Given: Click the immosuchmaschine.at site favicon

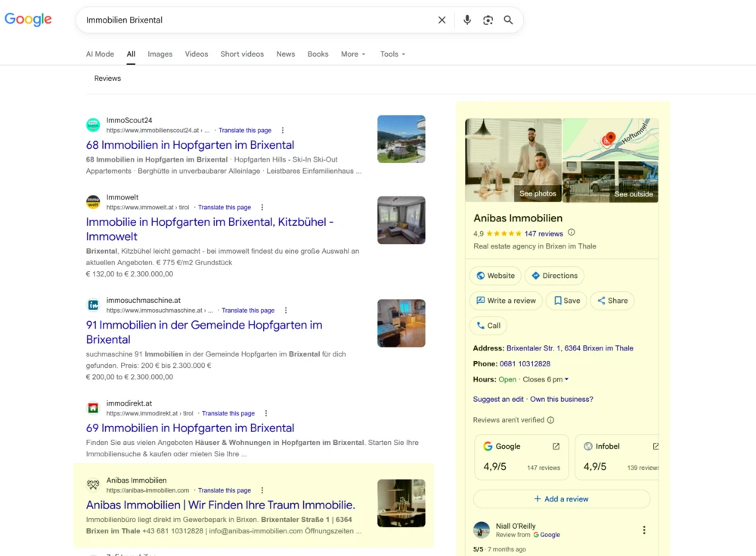Looking at the screenshot, I should tap(93, 305).
